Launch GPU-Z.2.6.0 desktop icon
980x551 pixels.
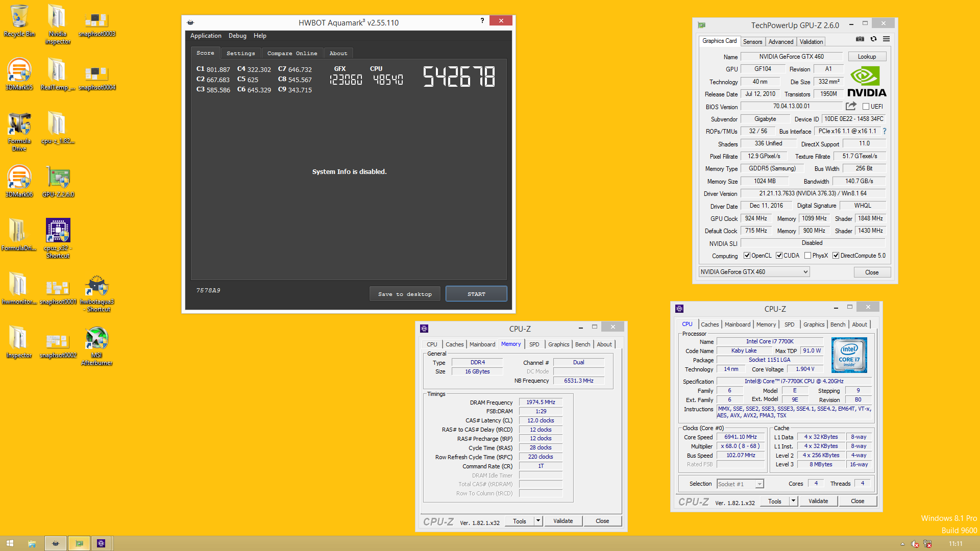click(58, 182)
